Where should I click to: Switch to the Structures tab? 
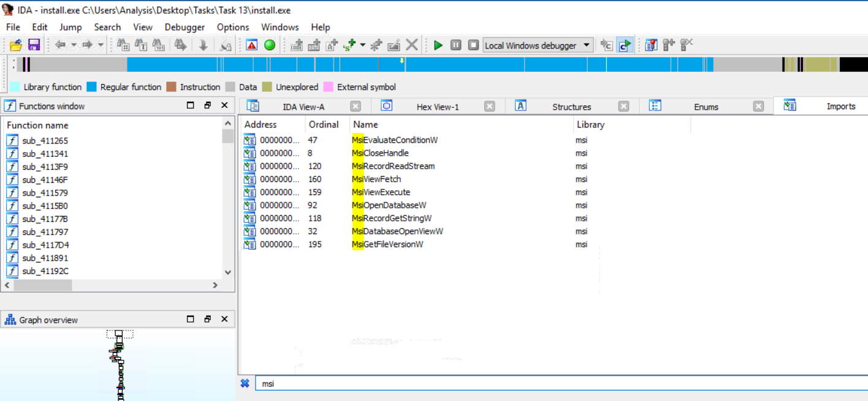pyautogui.click(x=571, y=107)
